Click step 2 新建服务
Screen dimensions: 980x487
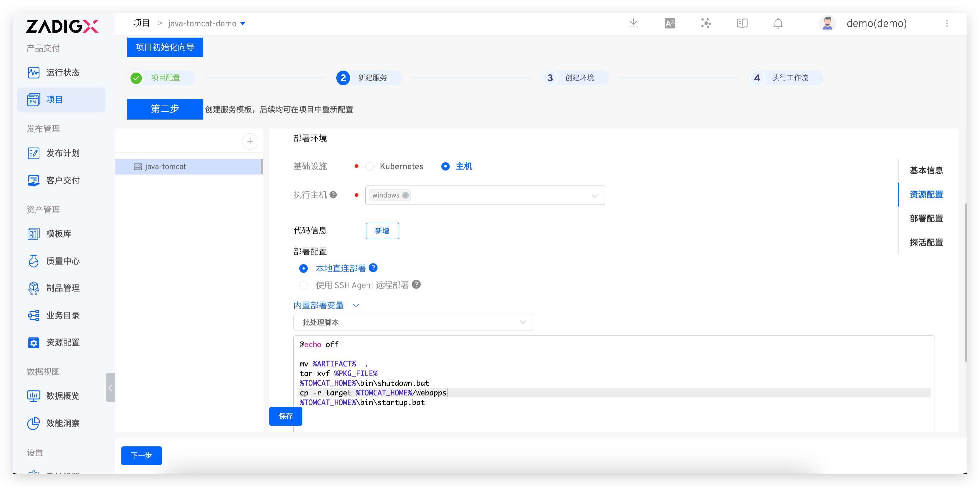(x=368, y=78)
